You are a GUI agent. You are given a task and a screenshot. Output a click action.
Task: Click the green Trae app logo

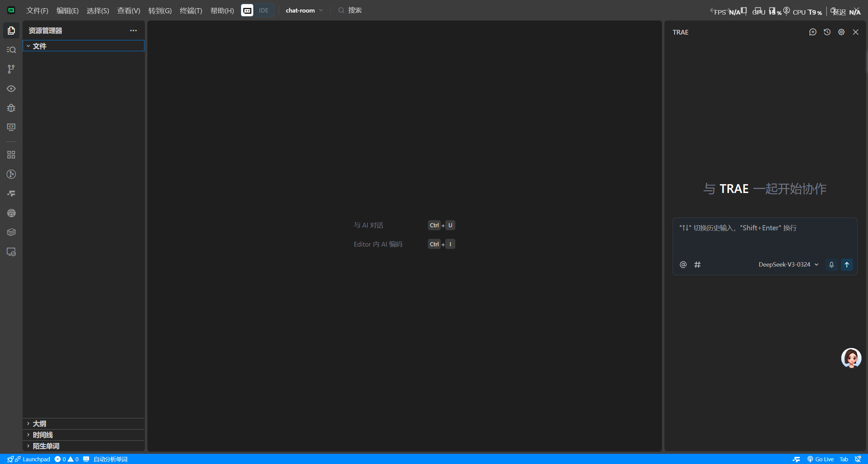pos(11,11)
